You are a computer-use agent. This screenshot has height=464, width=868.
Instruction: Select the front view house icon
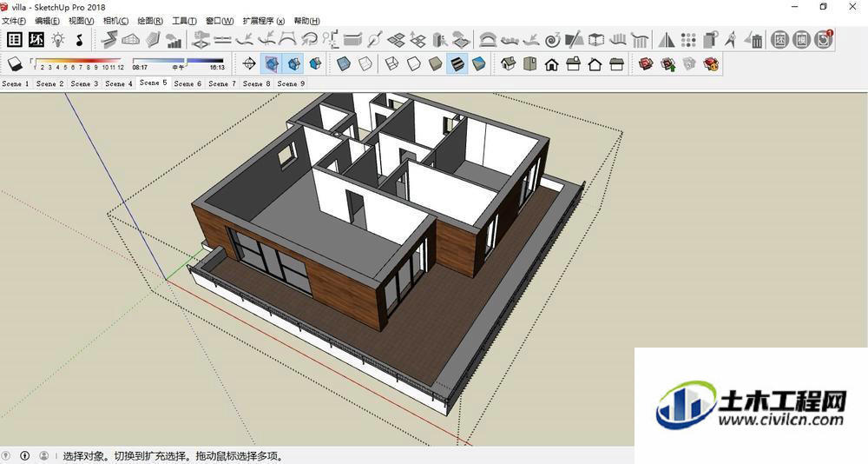coord(551,64)
